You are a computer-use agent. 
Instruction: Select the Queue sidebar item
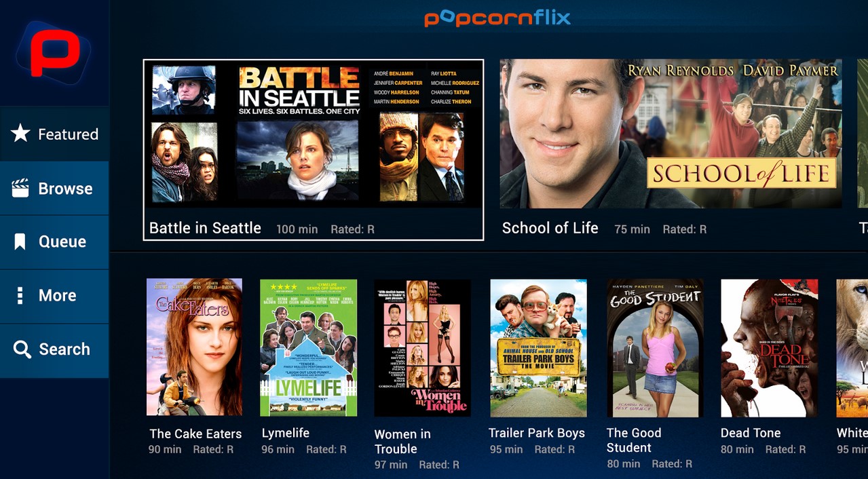[54, 242]
